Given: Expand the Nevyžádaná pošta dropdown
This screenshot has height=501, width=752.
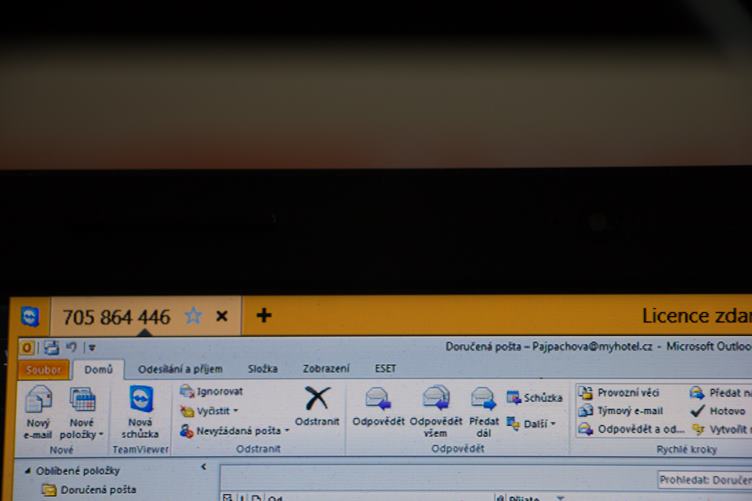Looking at the screenshot, I should coord(235,431).
